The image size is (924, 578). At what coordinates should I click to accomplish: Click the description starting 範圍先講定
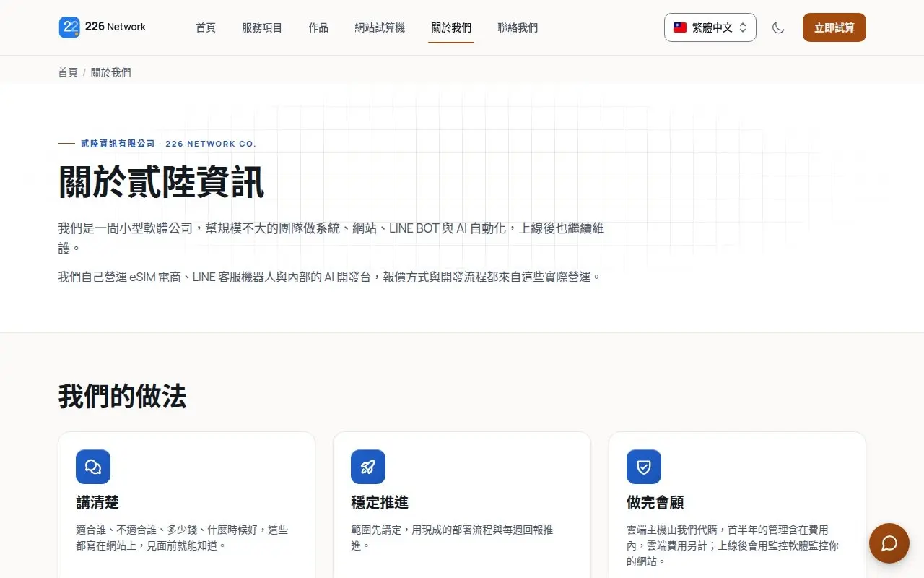pyautogui.click(x=453, y=538)
